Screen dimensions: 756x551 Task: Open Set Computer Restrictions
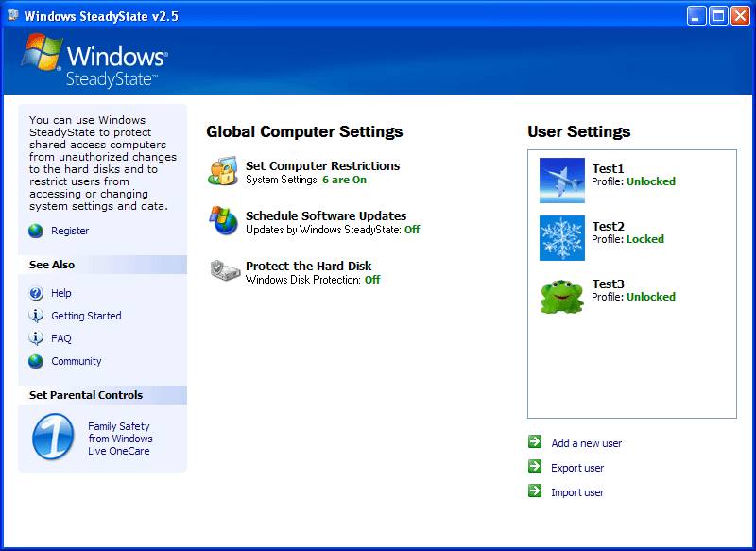[322, 165]
